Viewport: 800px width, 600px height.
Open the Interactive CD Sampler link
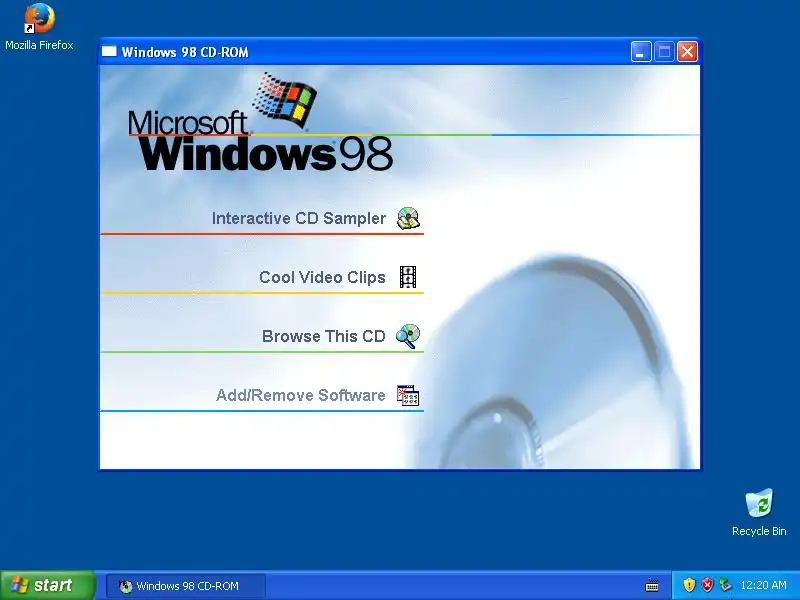(298, 218)
